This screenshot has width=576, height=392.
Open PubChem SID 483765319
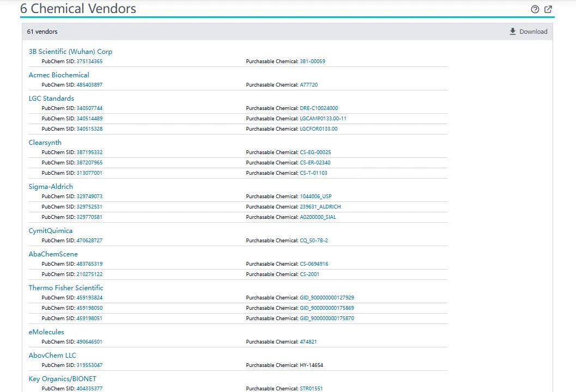(89, 264)
